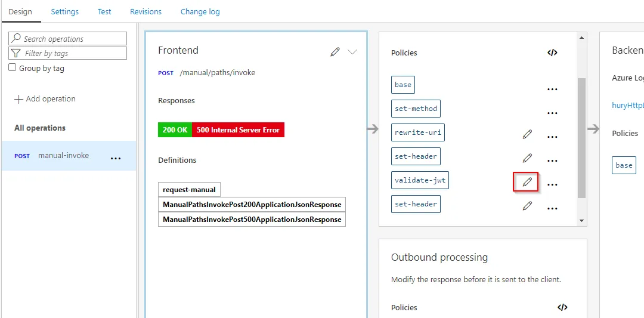Enable the Group by tag checkbox
Viewport: 644px width, 318px height.
(13, 68)
